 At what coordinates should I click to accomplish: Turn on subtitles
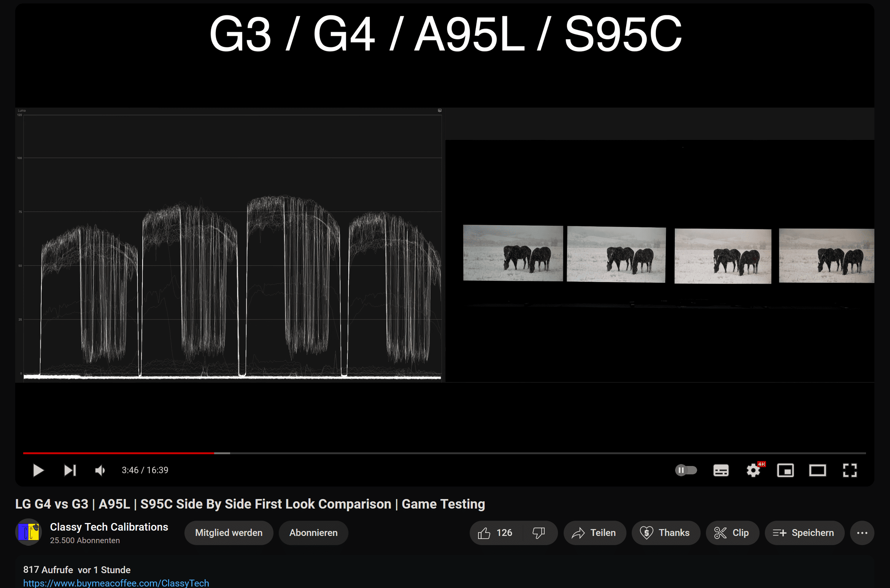(721, 471)
